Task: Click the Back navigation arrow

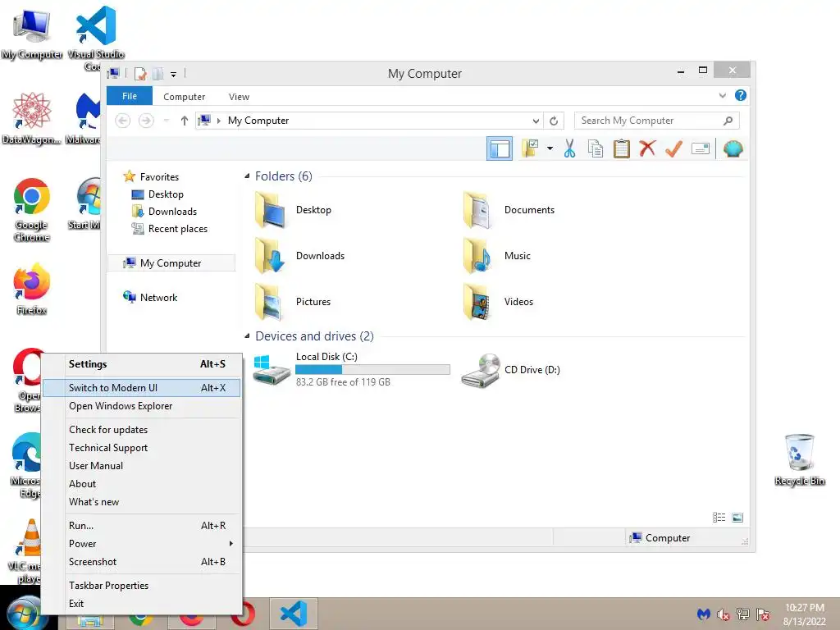Action: 123,121
